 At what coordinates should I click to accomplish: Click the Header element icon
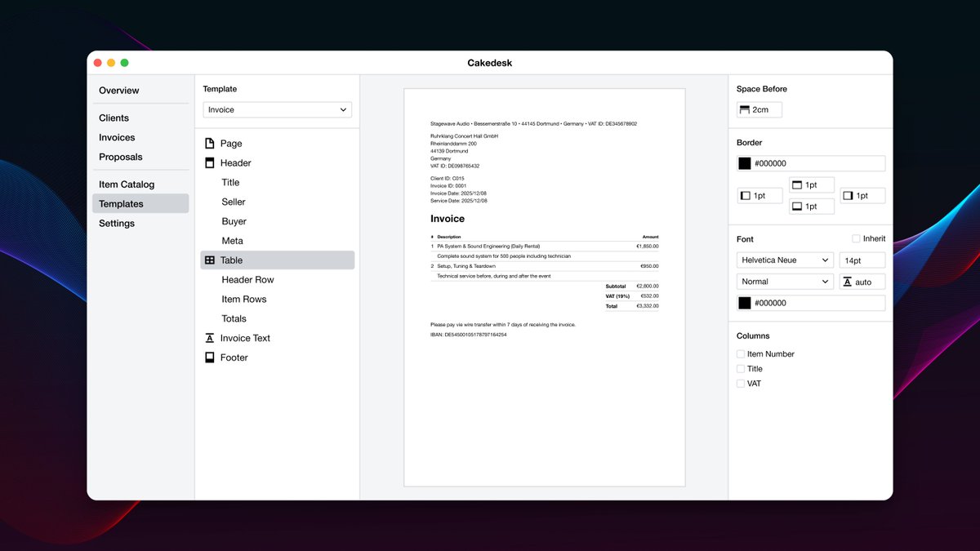point(211,162)
